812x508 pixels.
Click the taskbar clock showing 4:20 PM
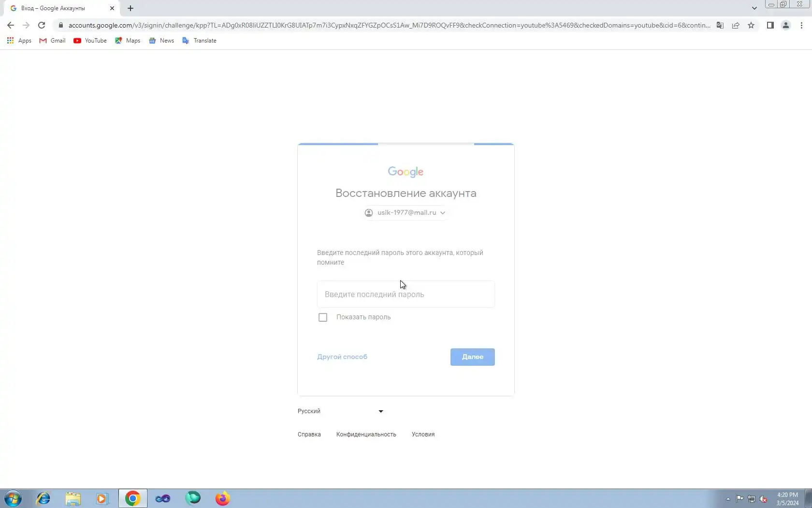(787, 499)
